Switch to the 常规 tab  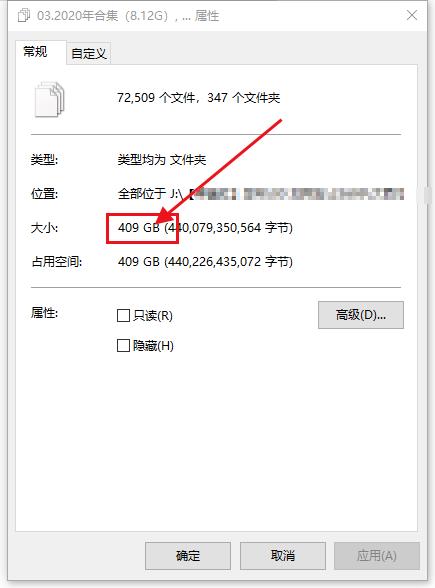tap(36, 51)
